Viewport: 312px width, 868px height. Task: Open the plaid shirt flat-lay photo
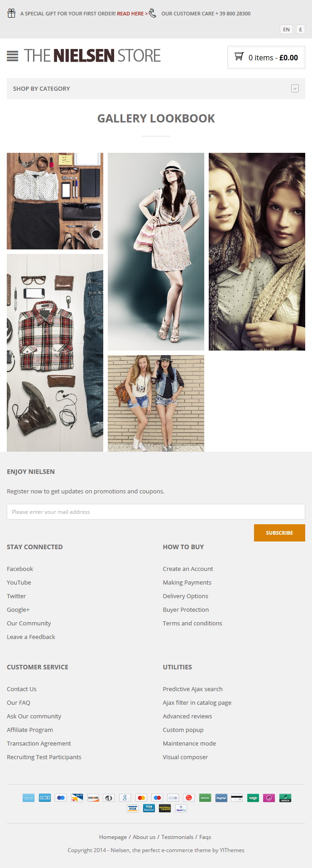[x=55, y=353]
